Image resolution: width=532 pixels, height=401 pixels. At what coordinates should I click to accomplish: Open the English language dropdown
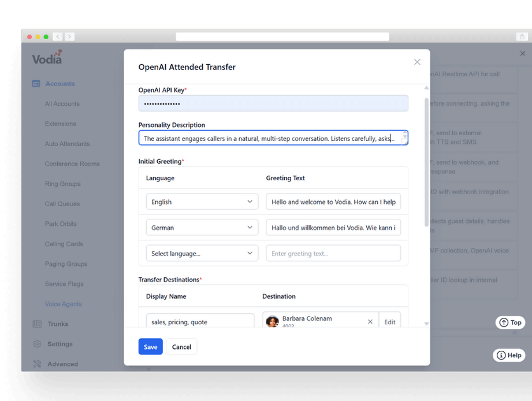tap(202, 202)
